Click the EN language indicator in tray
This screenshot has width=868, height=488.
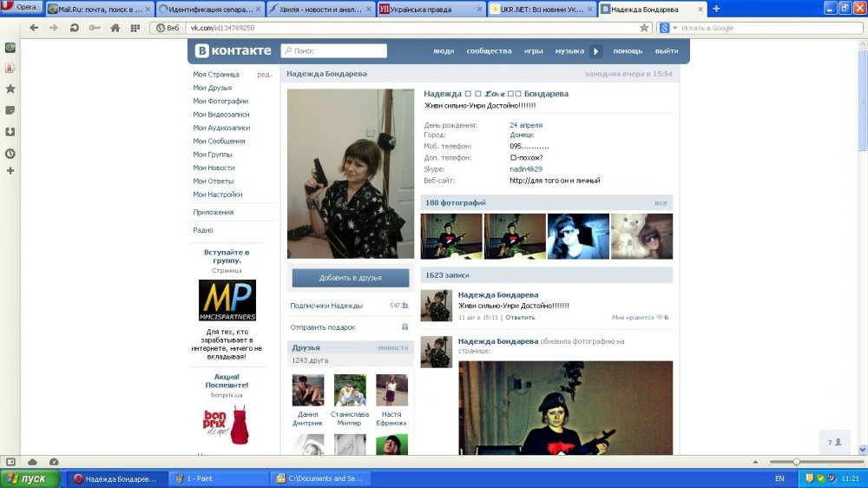click(x=779, y=478)
